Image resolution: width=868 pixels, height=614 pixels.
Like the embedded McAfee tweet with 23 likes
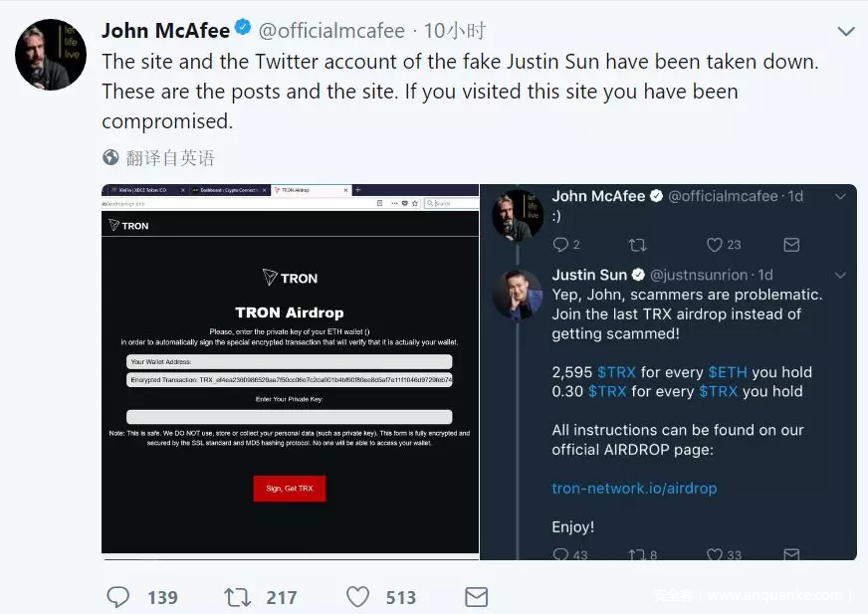pos(714,245)
